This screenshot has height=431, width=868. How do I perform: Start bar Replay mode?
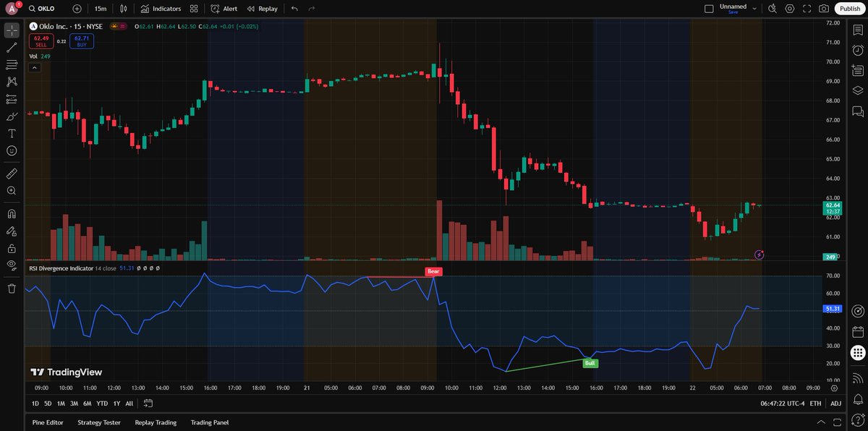262,9
